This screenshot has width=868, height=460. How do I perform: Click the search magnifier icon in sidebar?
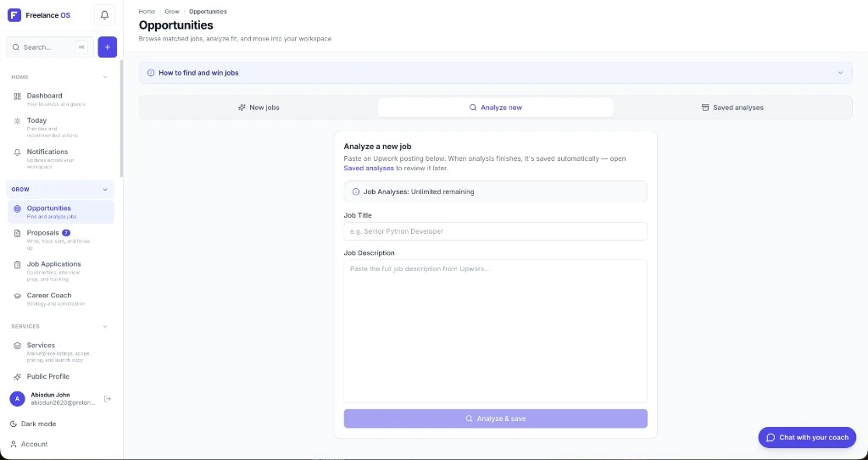[16, 47]
